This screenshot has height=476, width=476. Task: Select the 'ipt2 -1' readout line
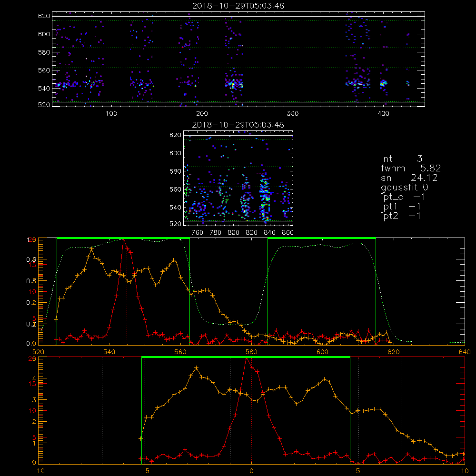pos(401,216)
